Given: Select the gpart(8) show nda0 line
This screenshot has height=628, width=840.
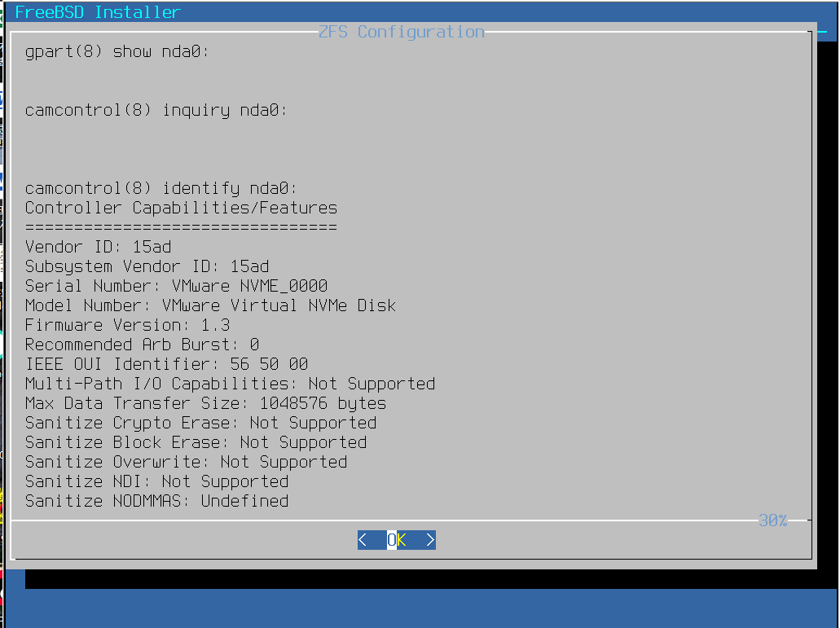Looking at the screenshot, I should (x=117, y=52).
